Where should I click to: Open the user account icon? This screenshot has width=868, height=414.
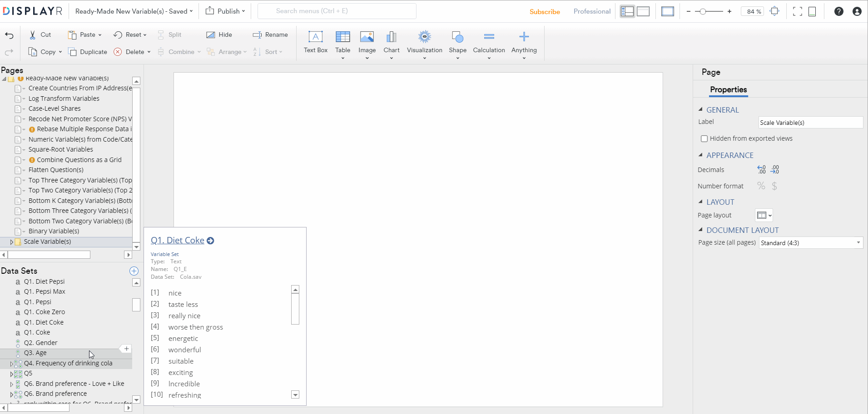point(857,11)
